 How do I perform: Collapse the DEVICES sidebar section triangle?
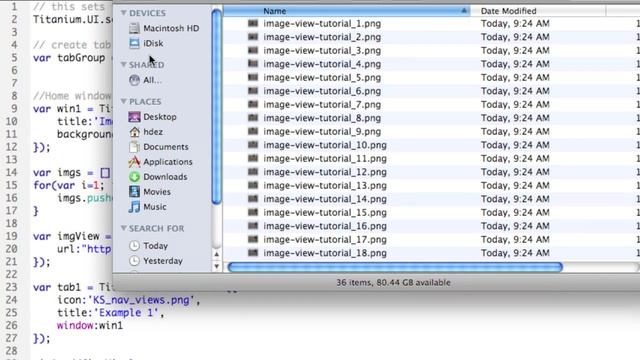coord(123,13)
